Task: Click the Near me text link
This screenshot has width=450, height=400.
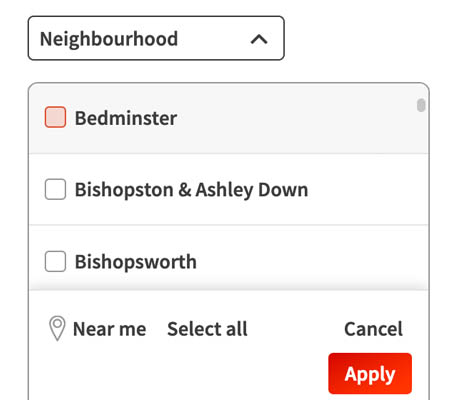Action: coord(109,329)
